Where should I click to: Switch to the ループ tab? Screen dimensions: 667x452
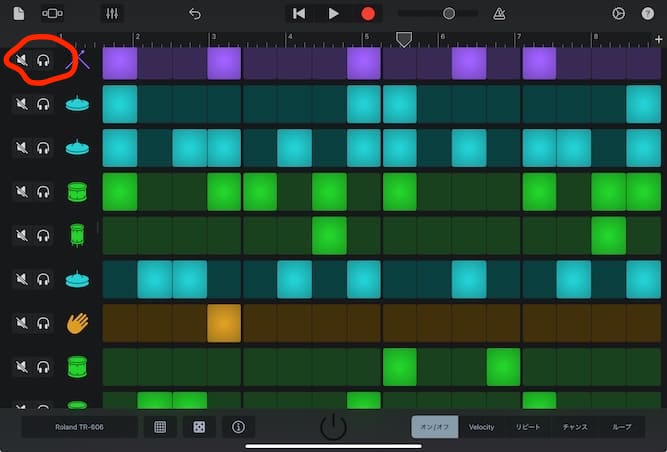(621, 427)
